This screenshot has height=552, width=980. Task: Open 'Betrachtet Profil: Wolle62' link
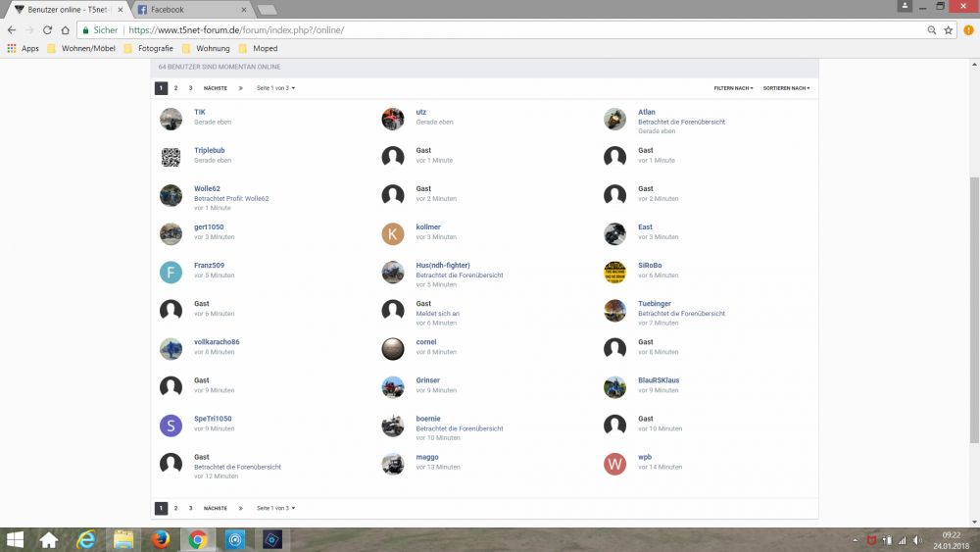click(231, 199)
